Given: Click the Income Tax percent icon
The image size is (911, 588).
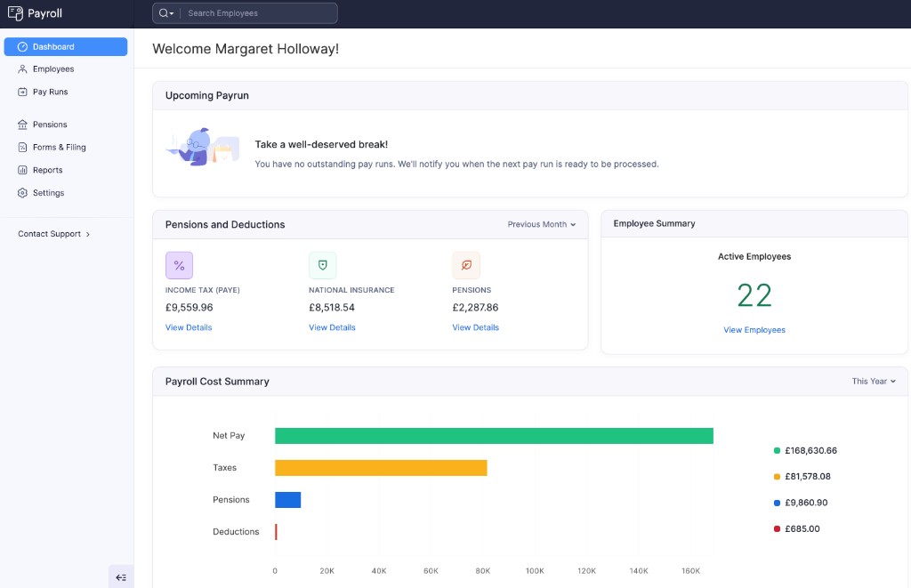Looking at the screenshot, I should [179, 265].
